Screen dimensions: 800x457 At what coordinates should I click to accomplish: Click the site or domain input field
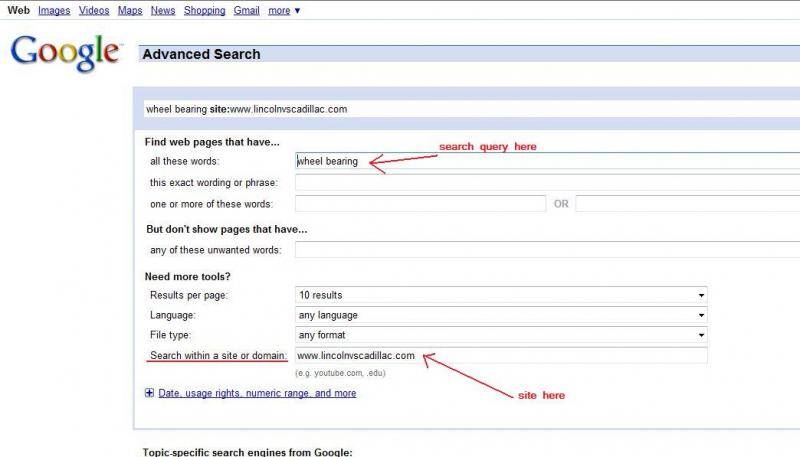click(x=501, y=355)
